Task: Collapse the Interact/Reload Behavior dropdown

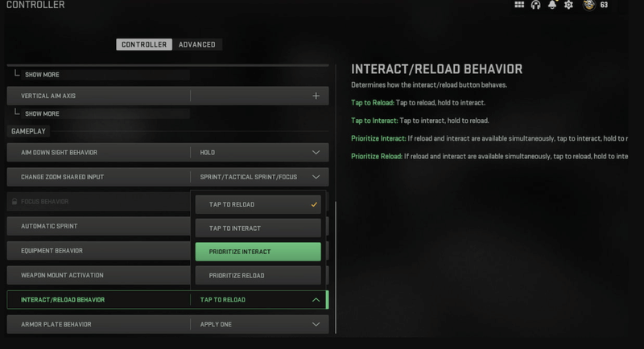Action: [316, 300]
